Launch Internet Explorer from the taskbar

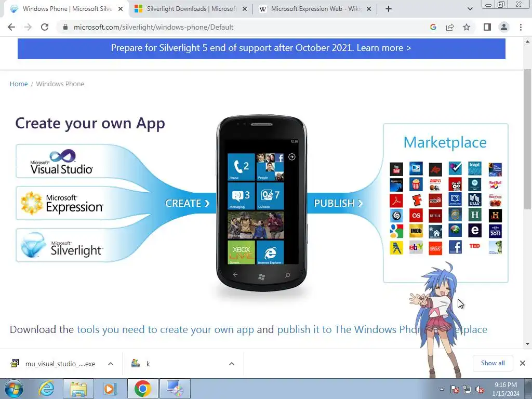click(46, 389)
